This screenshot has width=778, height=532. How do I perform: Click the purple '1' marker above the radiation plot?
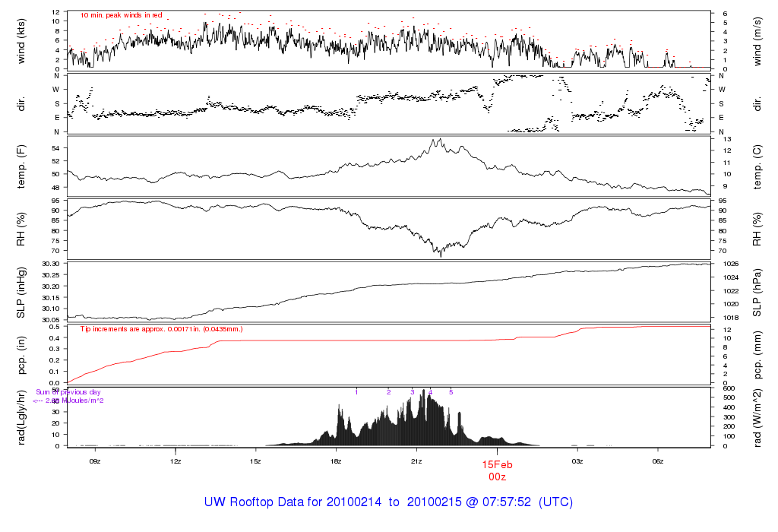(x=356, y=392)
